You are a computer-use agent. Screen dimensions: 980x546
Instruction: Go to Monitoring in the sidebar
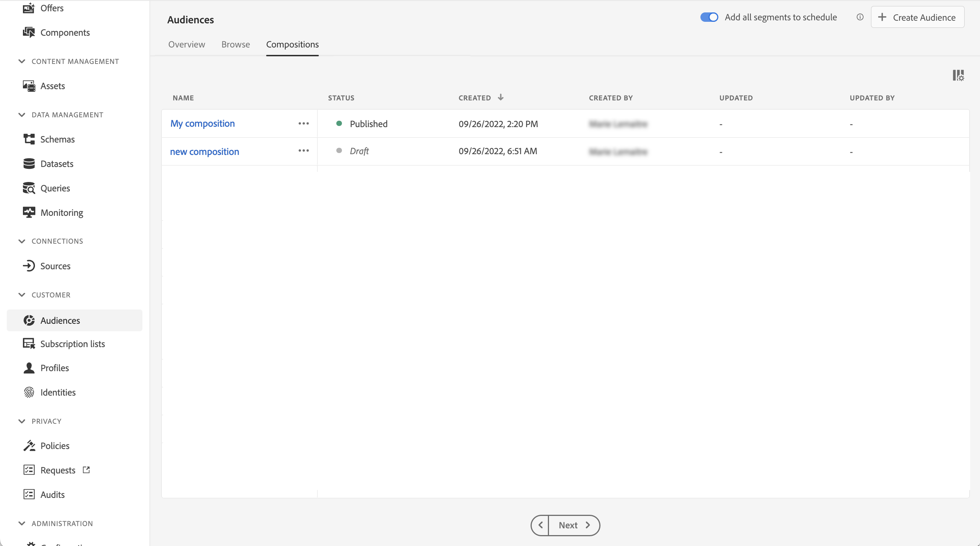click(x=62, y=212)
